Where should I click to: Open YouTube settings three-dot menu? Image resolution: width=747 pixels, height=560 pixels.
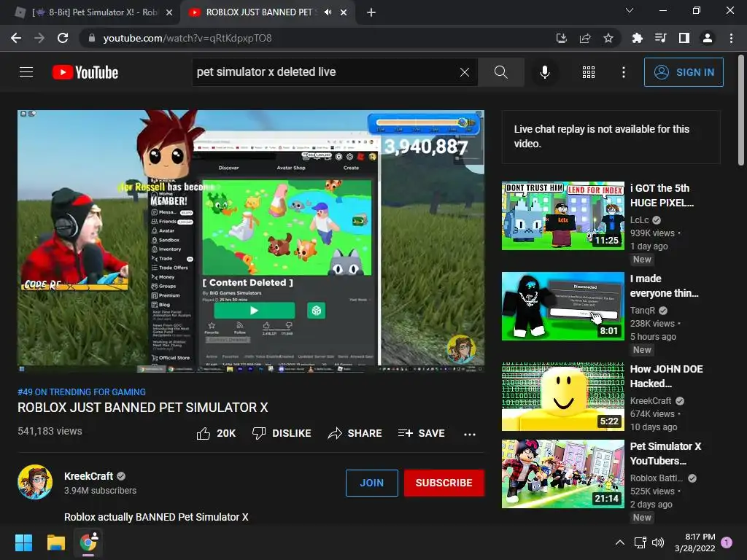pos(623,72)
